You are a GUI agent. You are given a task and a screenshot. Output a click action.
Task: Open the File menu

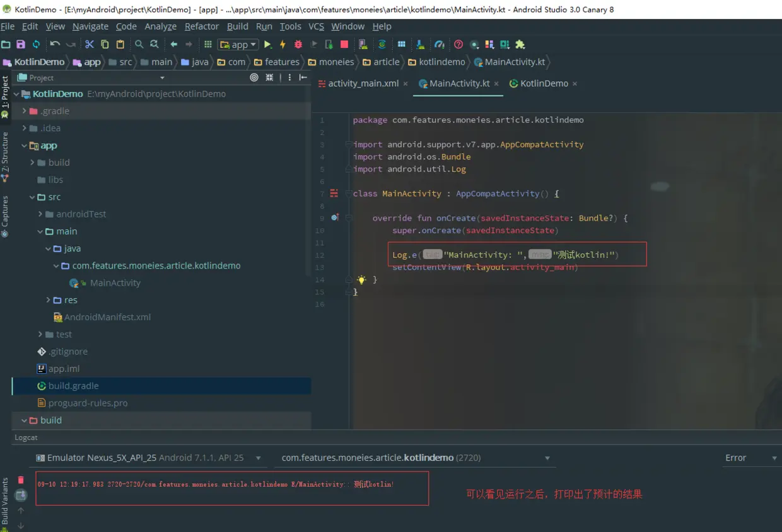[8, 26]
